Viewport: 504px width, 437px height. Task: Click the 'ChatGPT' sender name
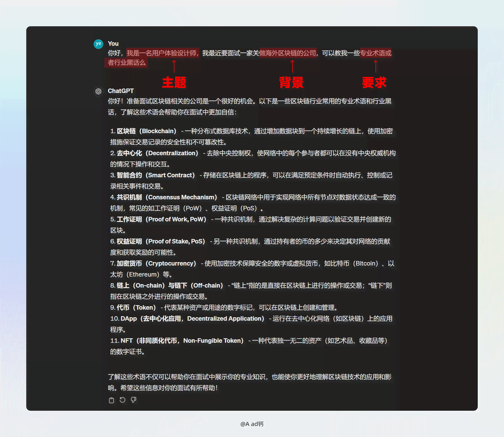[x=121, y=91]
